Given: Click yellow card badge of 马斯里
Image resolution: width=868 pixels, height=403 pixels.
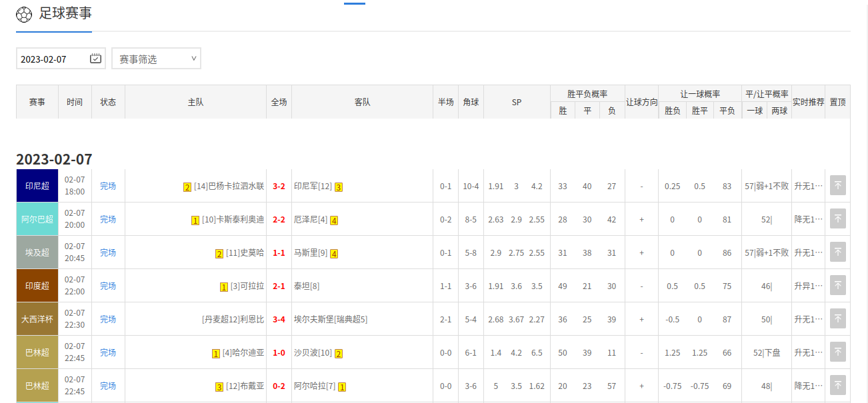Looking at the screenshot, I should point(334,254).
